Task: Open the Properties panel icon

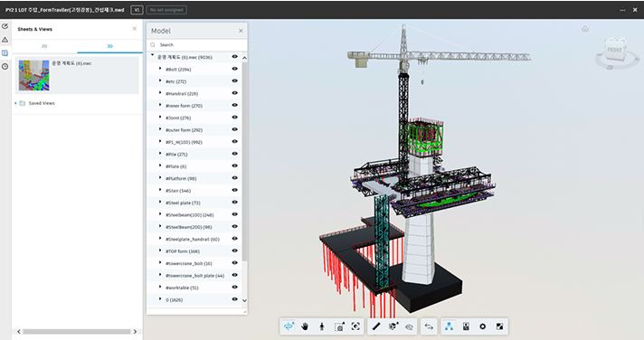Action: tap(466, 326)
